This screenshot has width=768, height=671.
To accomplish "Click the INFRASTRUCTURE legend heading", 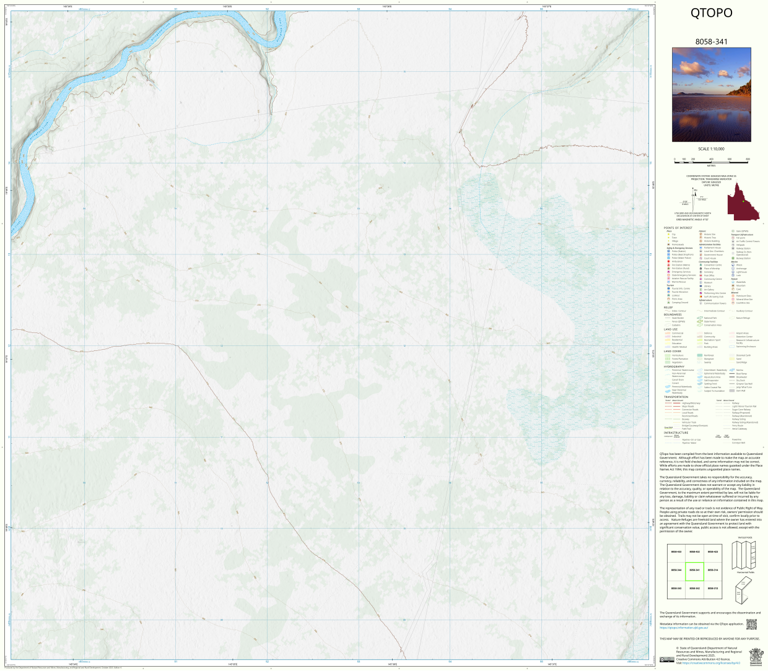I will pyautogui.click(x=675, y=433).
